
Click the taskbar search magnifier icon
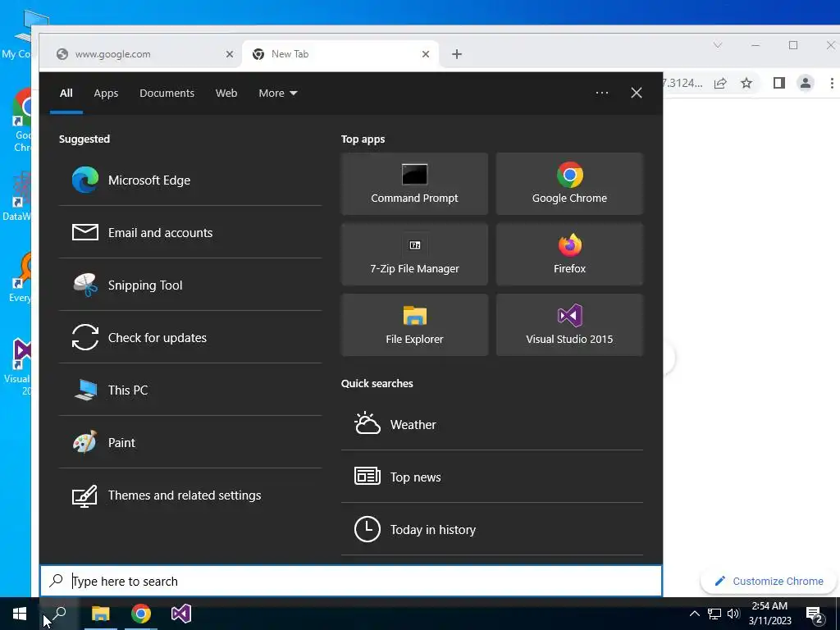click(59, 614)
